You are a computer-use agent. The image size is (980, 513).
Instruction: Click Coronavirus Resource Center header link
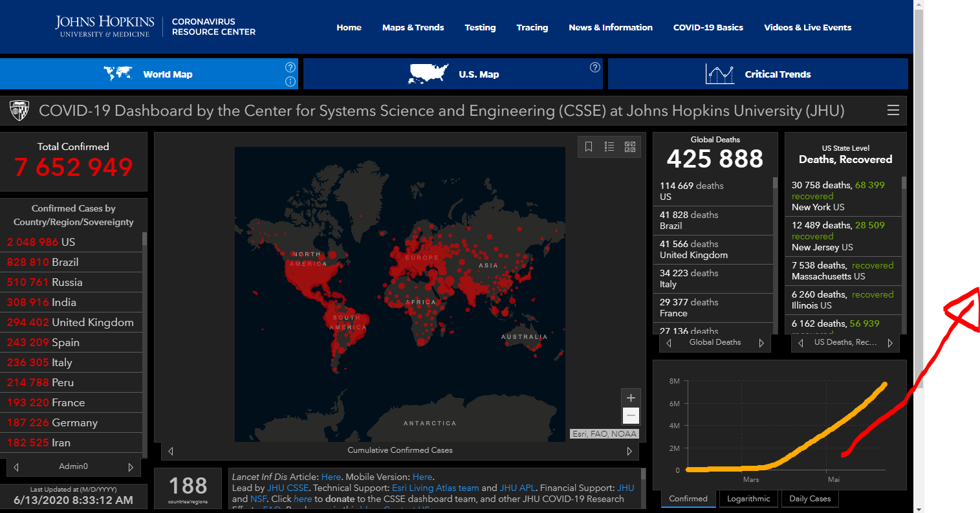[213, 27]
